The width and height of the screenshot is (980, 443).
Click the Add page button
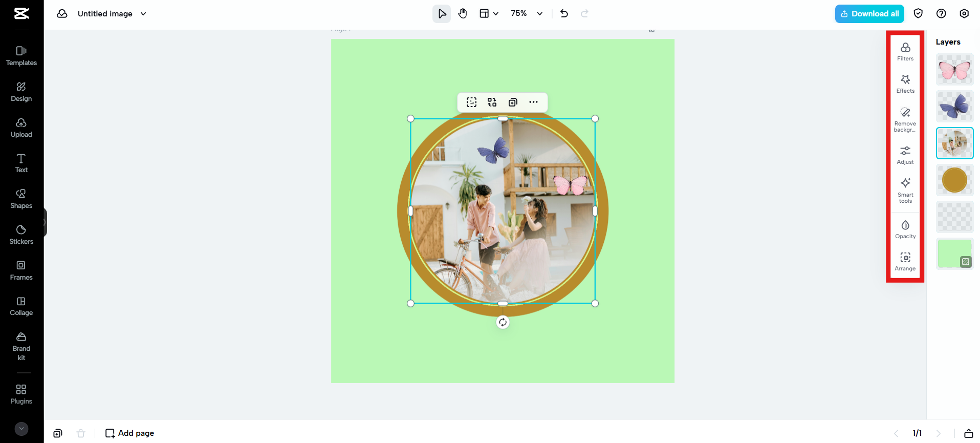click(x=129, y=433)
